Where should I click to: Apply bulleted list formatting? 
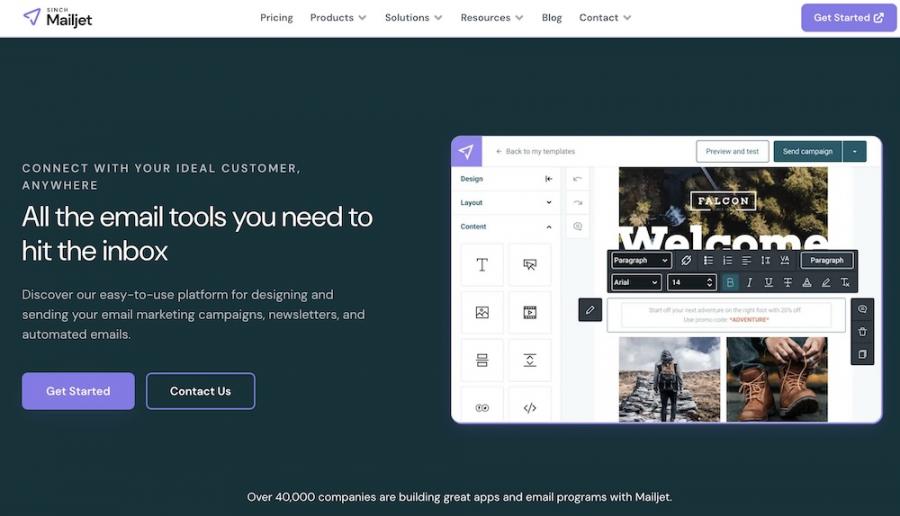click(708, 261)
